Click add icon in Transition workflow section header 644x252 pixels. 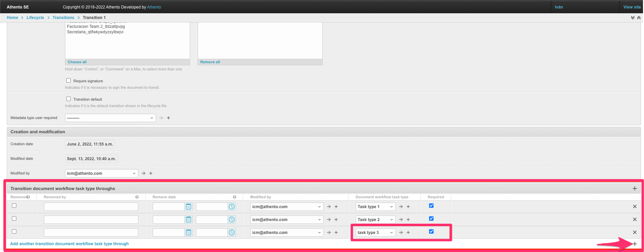tap(634, 188)
